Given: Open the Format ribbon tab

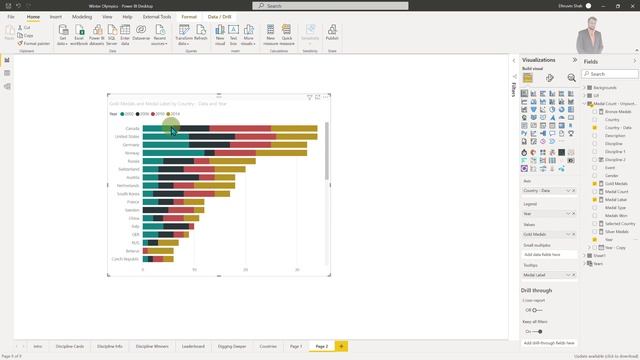Looking at the screenshot, I should 189,17.
